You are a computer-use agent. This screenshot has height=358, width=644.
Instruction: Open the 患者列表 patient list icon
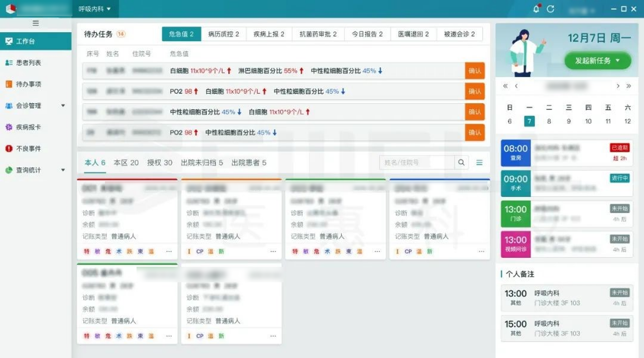point(9,63)
